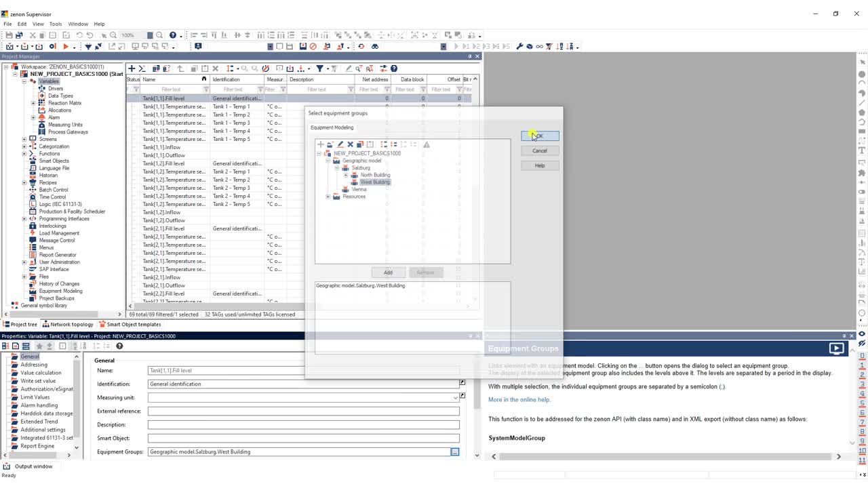Screen dimensions: 868x488
Task: Collapse Salzburg node in dialog tree
Action: point(337,167)
